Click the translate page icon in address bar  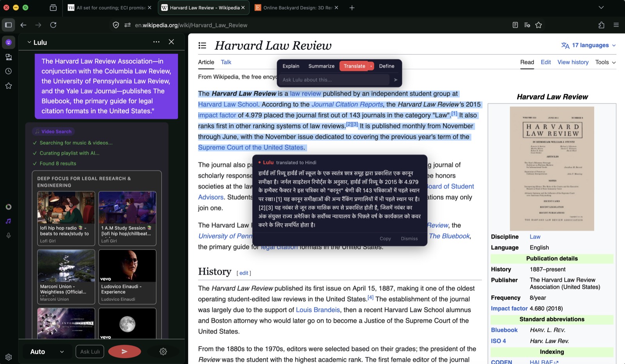(527, 25)
